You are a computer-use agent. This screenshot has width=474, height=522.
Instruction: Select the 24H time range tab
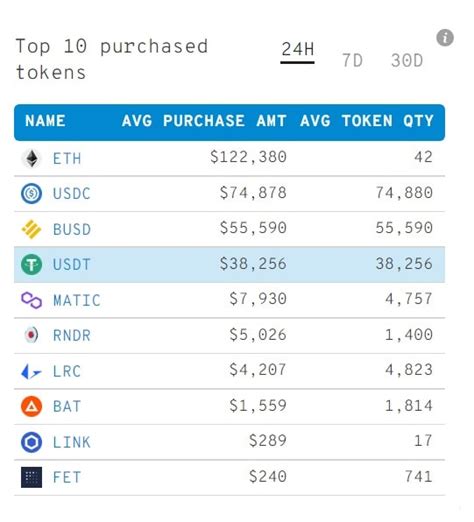(x=297, y=50)
